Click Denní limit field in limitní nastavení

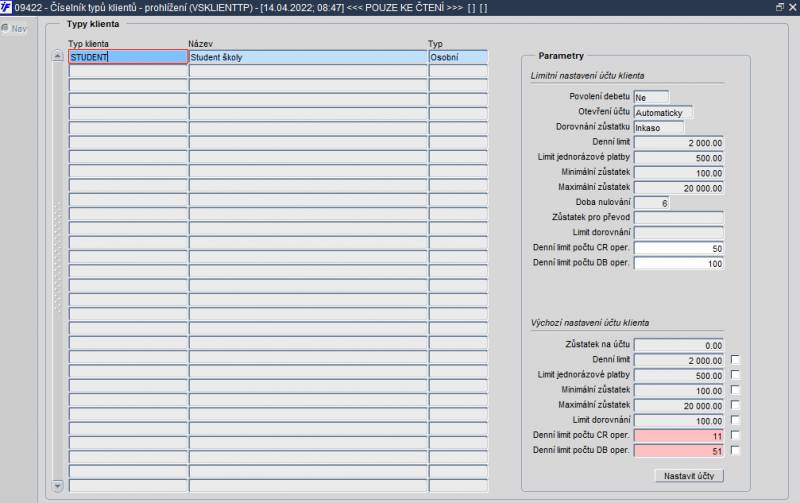[679, 143]
